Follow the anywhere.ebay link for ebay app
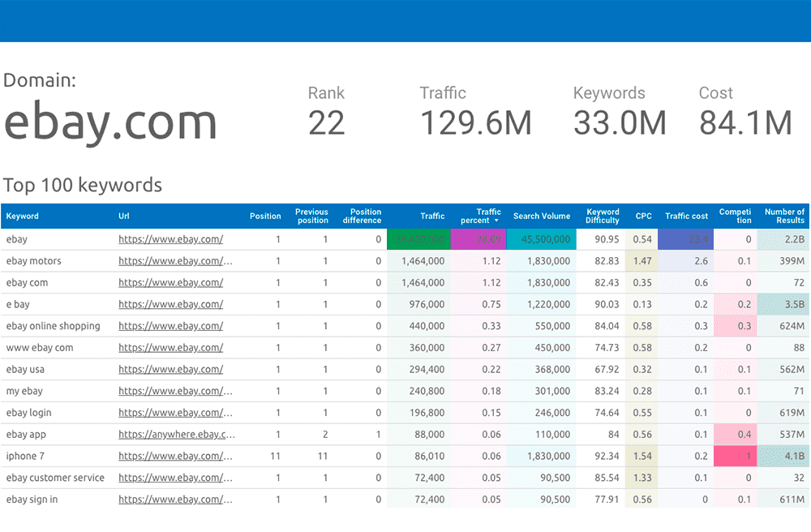Viewport: 811px width, 532px height. click(x=176, y=435)
